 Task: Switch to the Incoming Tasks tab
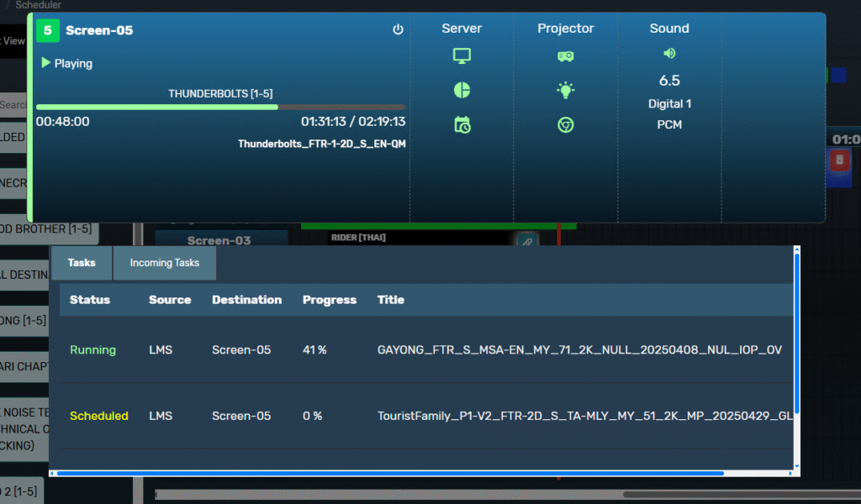pyautogui.click(x=165, y=263)
